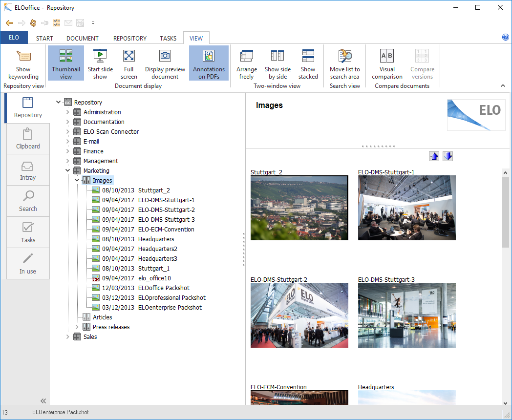Toggle Thumbnail view button
This screenshot has height=420, width=512.
click(x=65, y=63)
